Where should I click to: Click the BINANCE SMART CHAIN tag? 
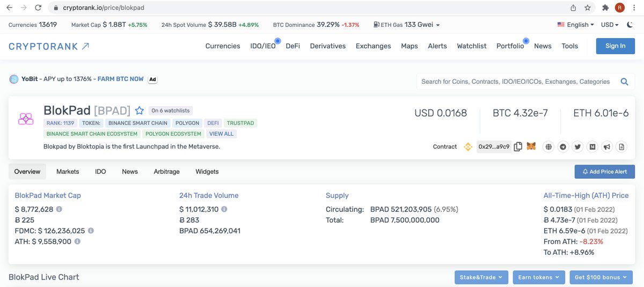pos(138,123)
